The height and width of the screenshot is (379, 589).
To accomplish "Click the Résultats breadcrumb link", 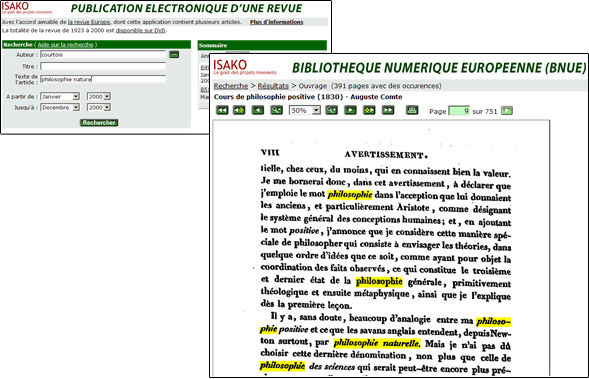I will point(273,86).
